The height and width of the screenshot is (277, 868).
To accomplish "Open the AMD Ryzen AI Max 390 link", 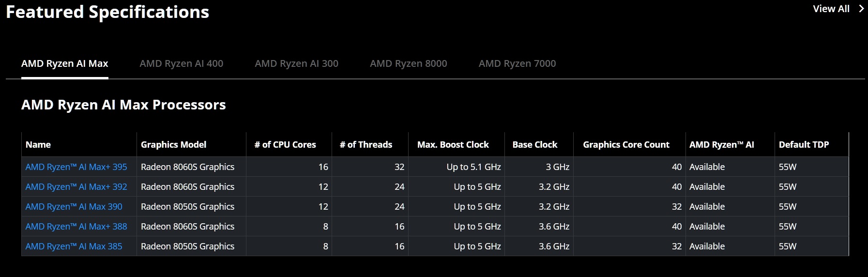I will (x=74, y=206).
